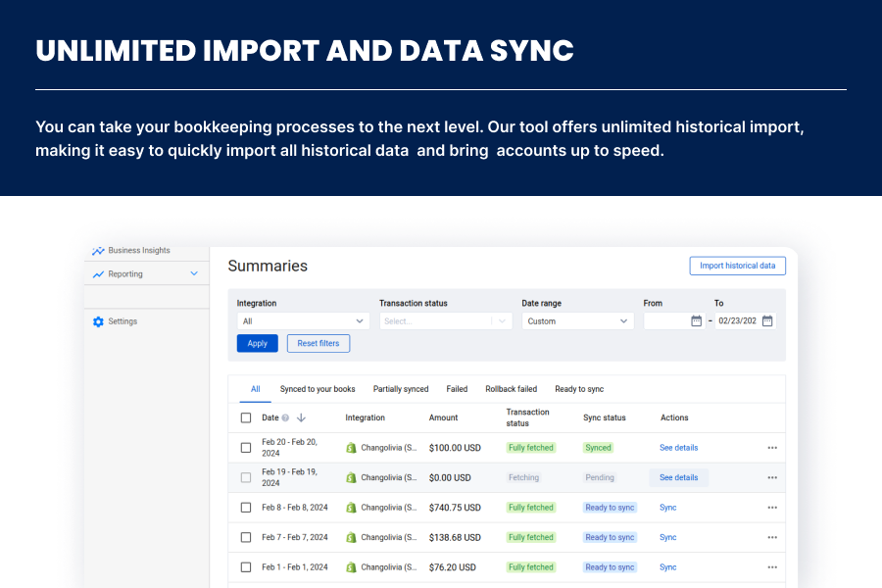This screenshot has width=882, height=588.
Task: Click the Settings gear icon in sidebar
Action: 98,321
